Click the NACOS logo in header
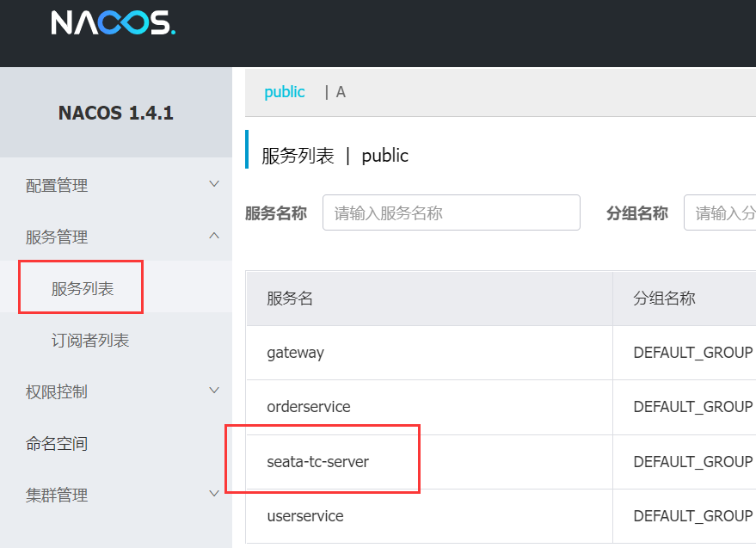This screenshot has width=756, height=548. tap(114, 22)
